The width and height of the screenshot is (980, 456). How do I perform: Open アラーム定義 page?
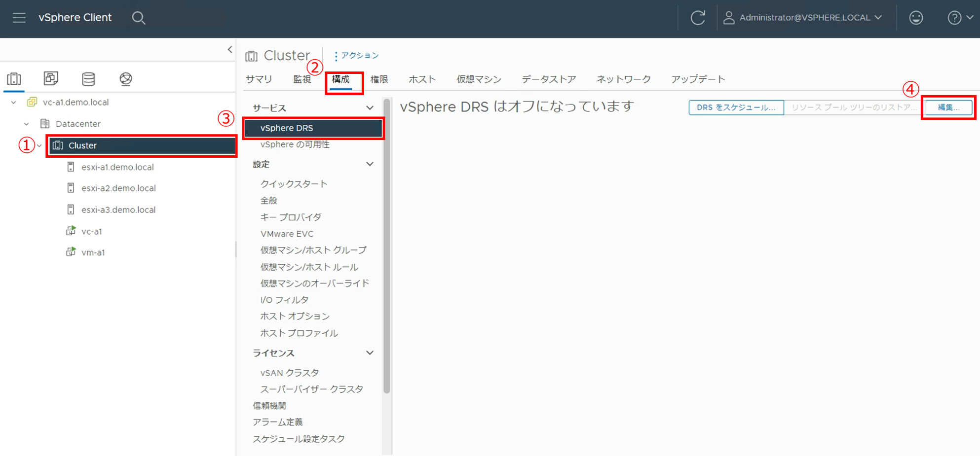point(278,422)
